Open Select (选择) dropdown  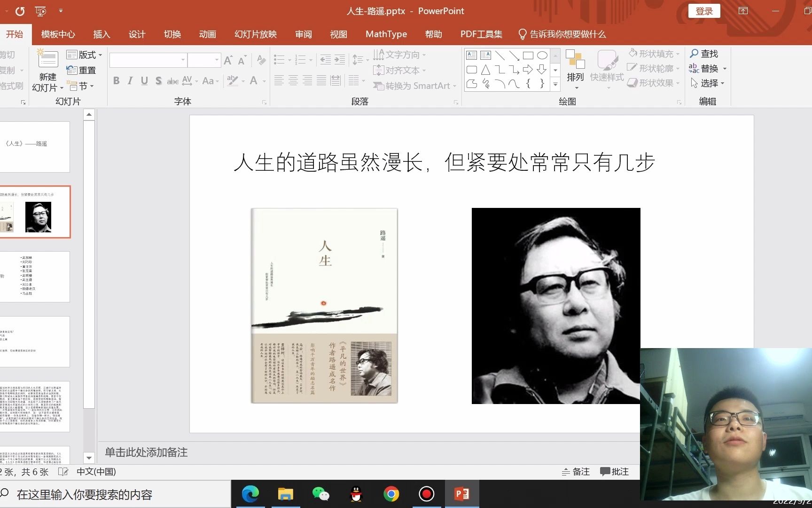708,83
